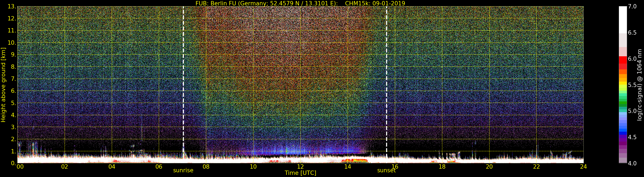644x177 pixels.
Task: Click the height axis tick label 8
Action: [x=14, y=67]
